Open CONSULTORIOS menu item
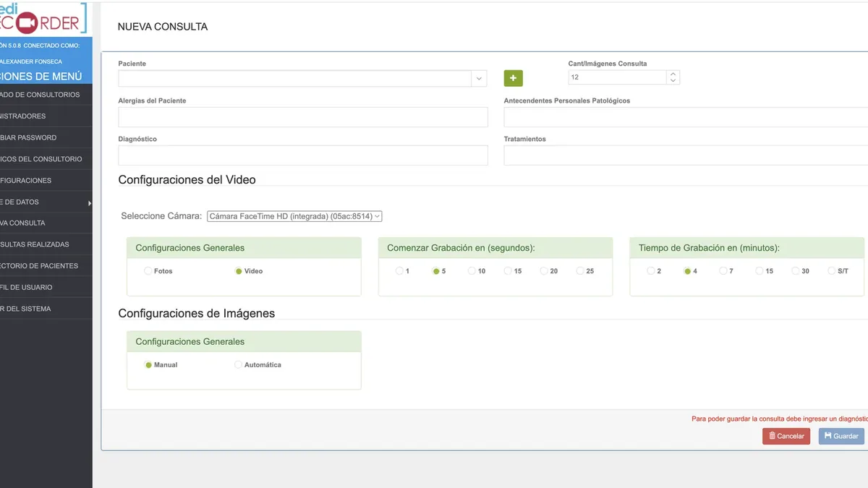Screen dimensions: 868x488 tap(46, 95)
